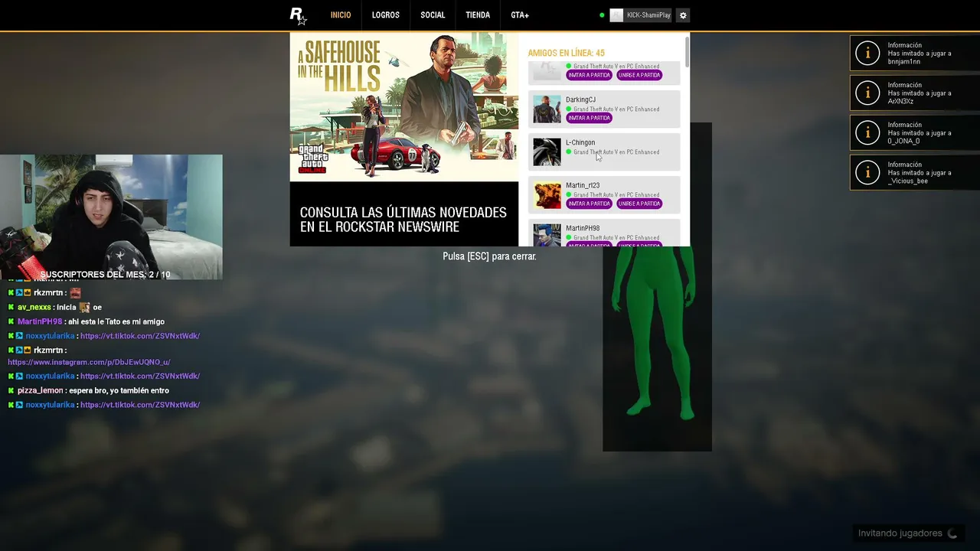Invite Martin_rl23 with Invitar a partida

[589, 204]
